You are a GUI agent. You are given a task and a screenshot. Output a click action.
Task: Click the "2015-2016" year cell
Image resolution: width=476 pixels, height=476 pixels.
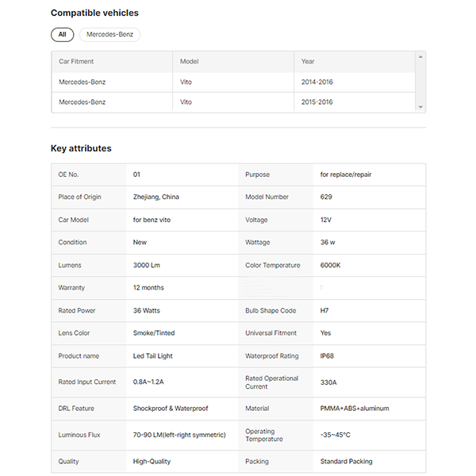[x=317, y=102]
